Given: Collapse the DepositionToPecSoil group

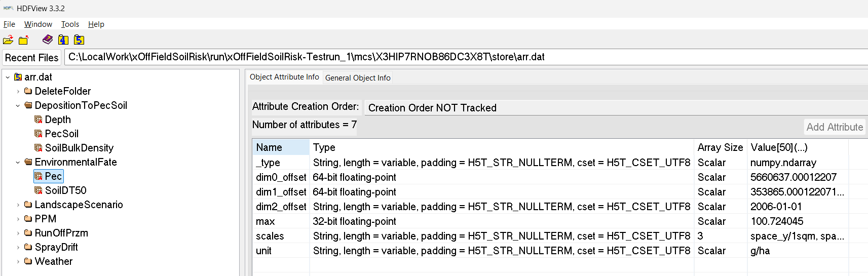Looking at the screenshot, I should tap(18, 106).
